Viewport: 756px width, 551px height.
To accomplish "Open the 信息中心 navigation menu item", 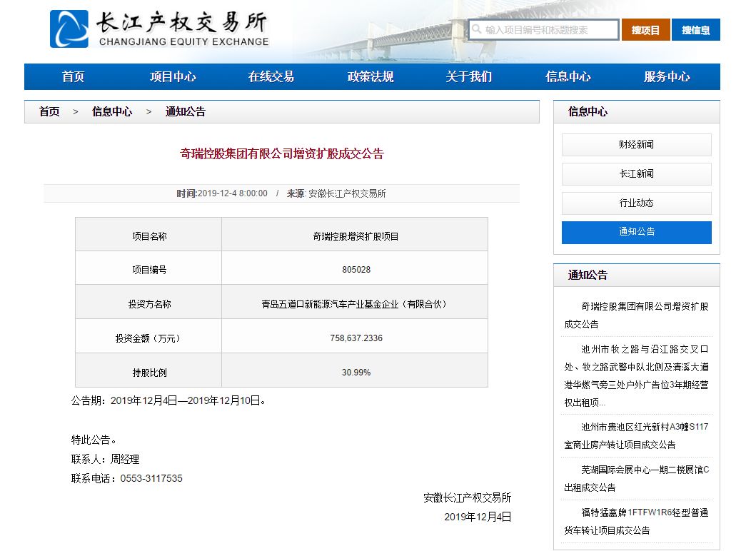I will tap(568, 76).
